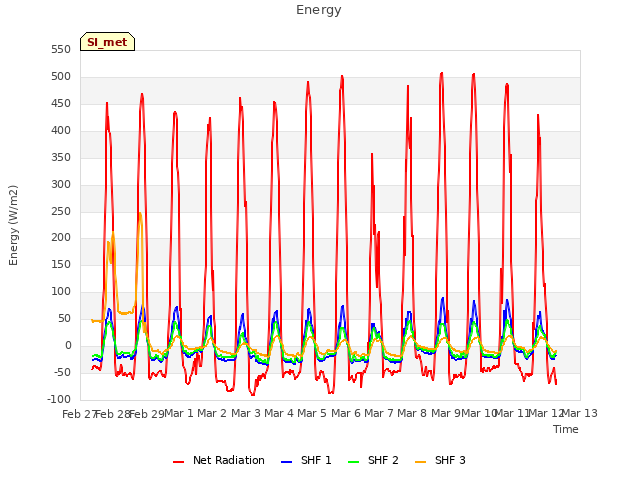640x480 pixels.
Task: Click the orange SHF 3 peak near 250
Action: click(x=140, y=213)
